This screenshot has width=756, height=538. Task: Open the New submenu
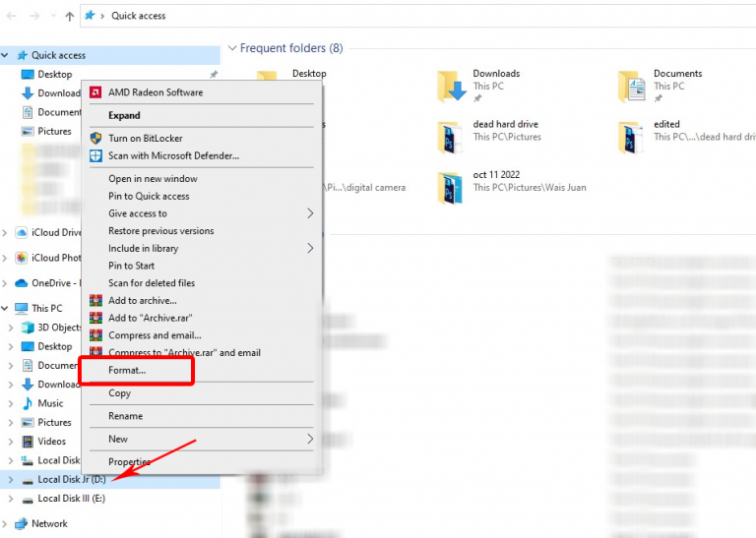coord(202,439)
